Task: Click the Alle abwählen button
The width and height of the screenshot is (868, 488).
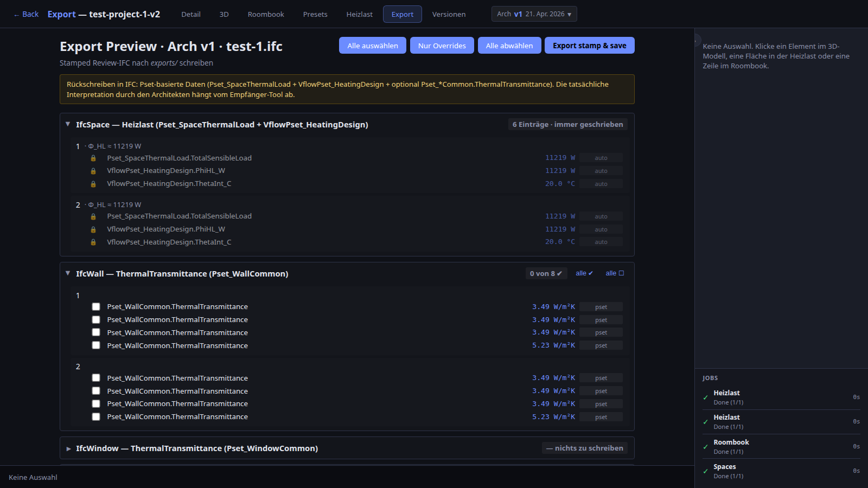Action: (x=509, y=46)
